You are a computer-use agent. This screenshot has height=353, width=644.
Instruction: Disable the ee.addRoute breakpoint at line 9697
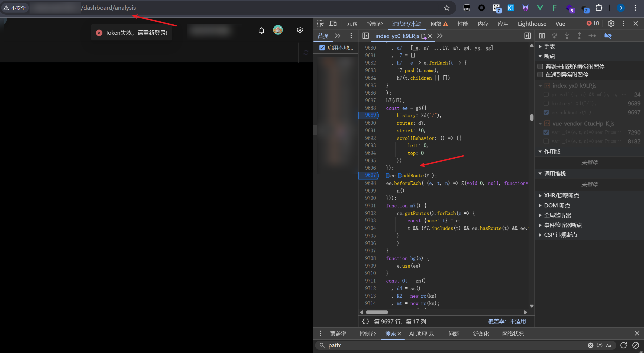(546, 112)
